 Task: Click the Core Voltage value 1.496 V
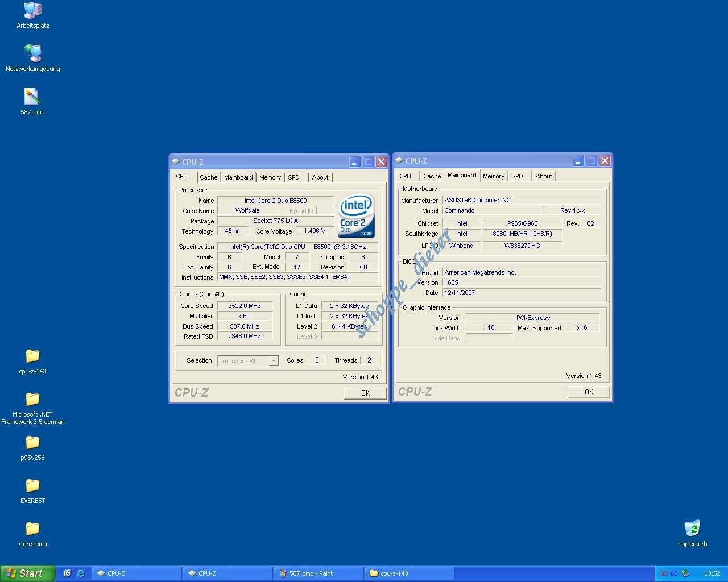click(315, 231)
